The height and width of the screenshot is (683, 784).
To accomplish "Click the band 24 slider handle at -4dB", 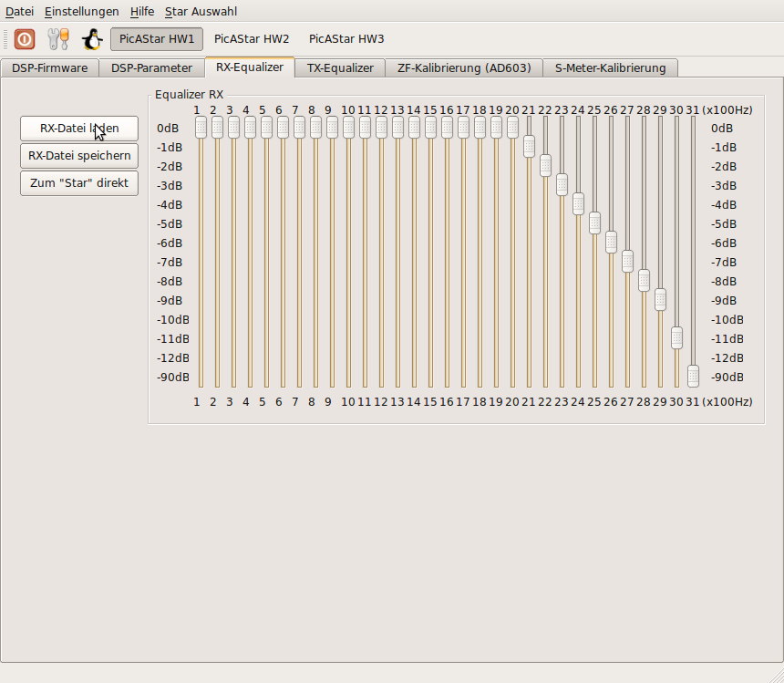I will click(x=578, y=204).
